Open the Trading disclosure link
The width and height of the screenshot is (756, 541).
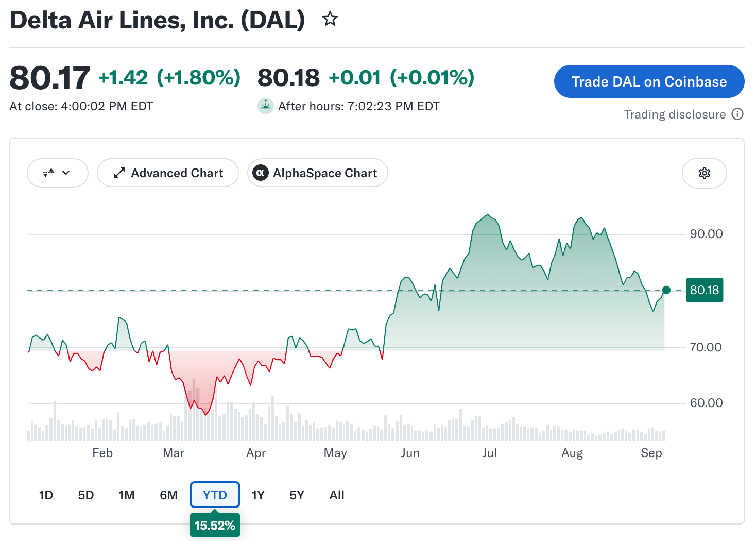tap(675, 114)
